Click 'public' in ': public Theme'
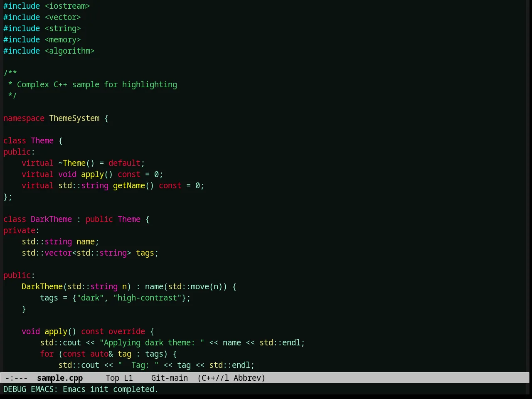Screen dimensions: 532x399 point(99,219)
